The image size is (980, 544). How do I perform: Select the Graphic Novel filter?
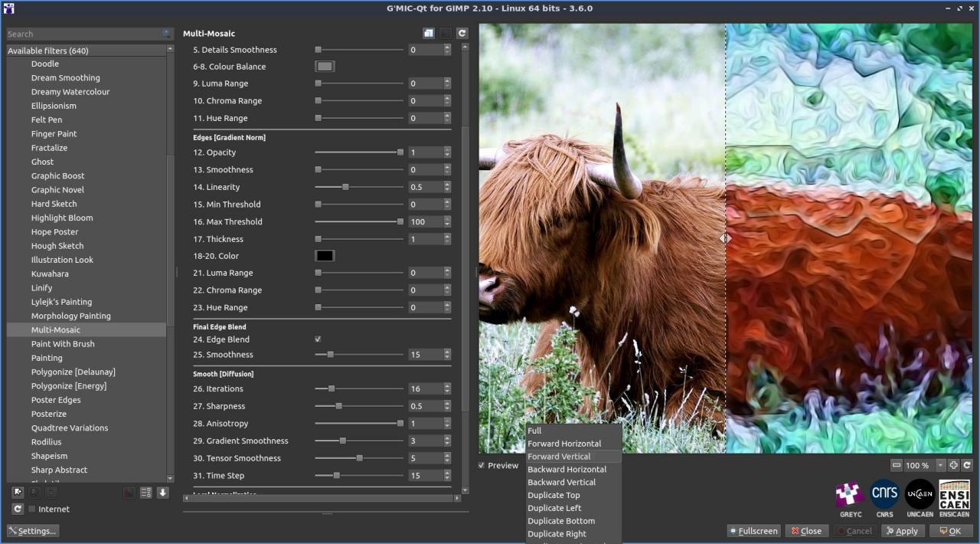click(57, 190)
